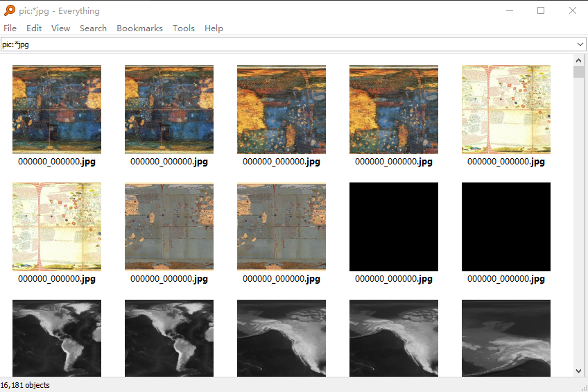
Task: Select the first grayscale Americas elevation thumbnail
Action: point(57,338)
